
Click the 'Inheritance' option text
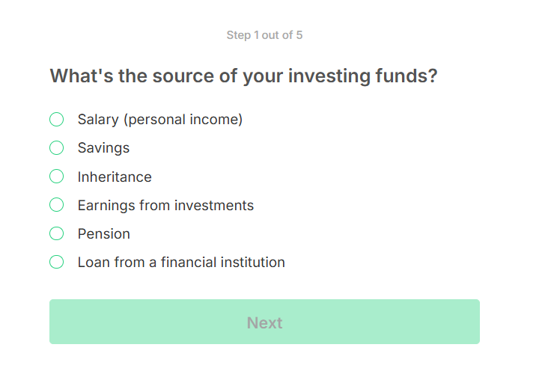[115, 177]
